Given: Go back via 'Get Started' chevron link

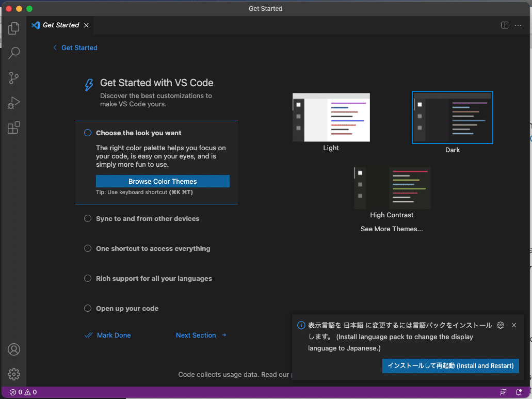Looking at the screenshot, I should coord(75,47).
